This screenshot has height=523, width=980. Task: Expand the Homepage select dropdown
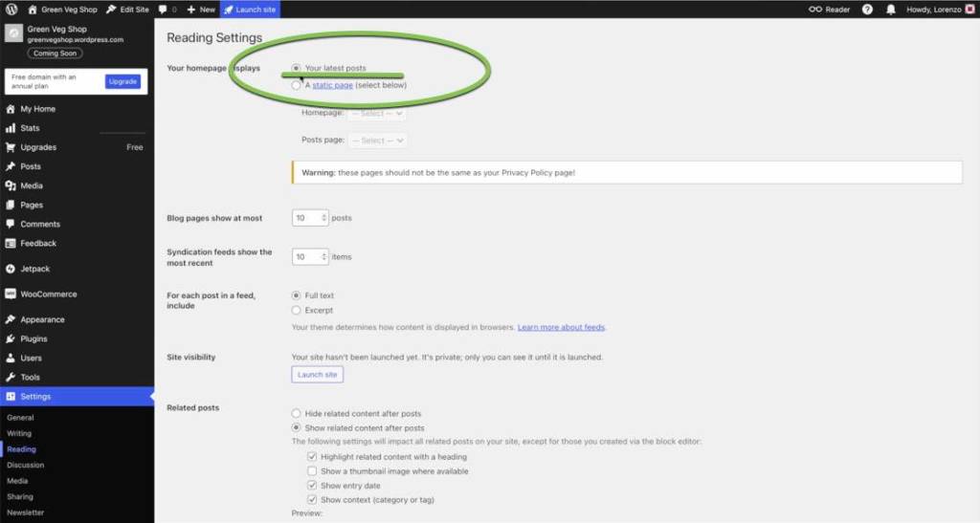tap(378, 113)
